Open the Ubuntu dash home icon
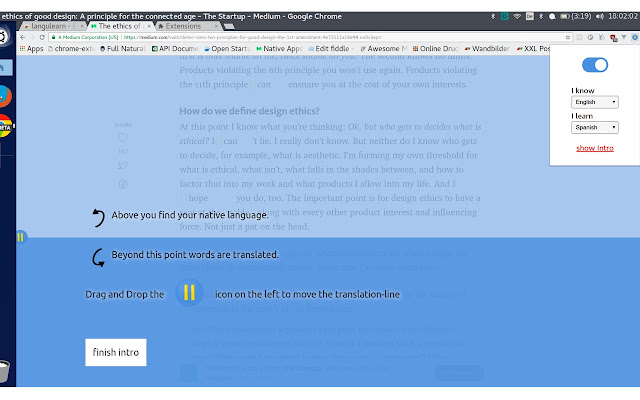Image resolution: width=640 pixels, height=400 pixels. pyautogui.click(x=4, y=37)
